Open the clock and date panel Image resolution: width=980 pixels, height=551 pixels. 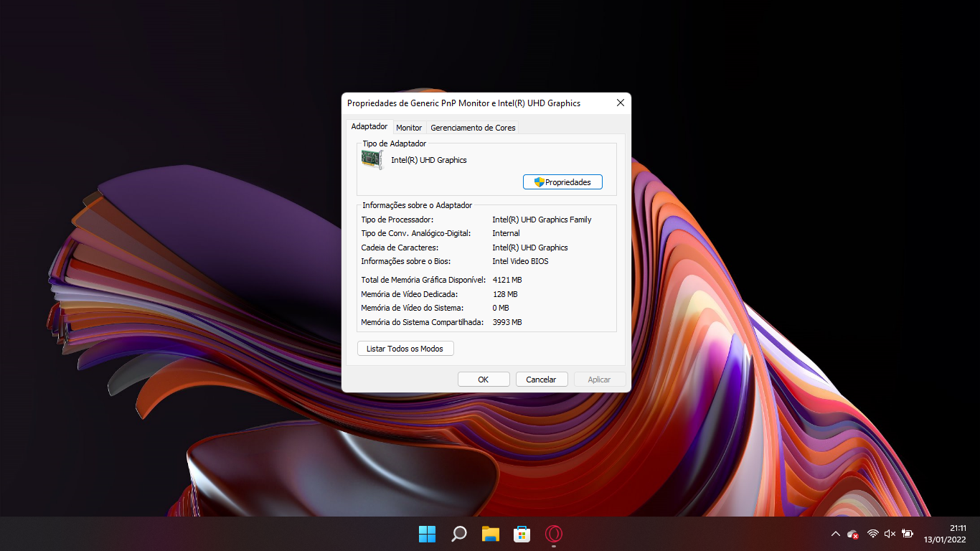click(x=945, y=534)
